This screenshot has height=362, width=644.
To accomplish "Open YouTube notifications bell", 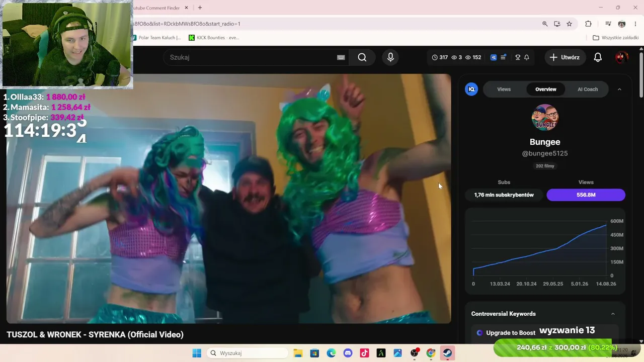I will [598, 57].
